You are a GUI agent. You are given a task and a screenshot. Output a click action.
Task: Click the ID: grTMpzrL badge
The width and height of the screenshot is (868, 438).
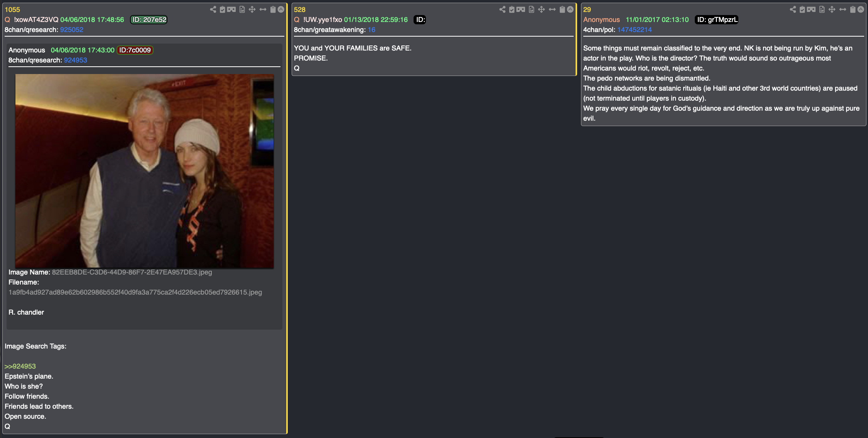717,20
